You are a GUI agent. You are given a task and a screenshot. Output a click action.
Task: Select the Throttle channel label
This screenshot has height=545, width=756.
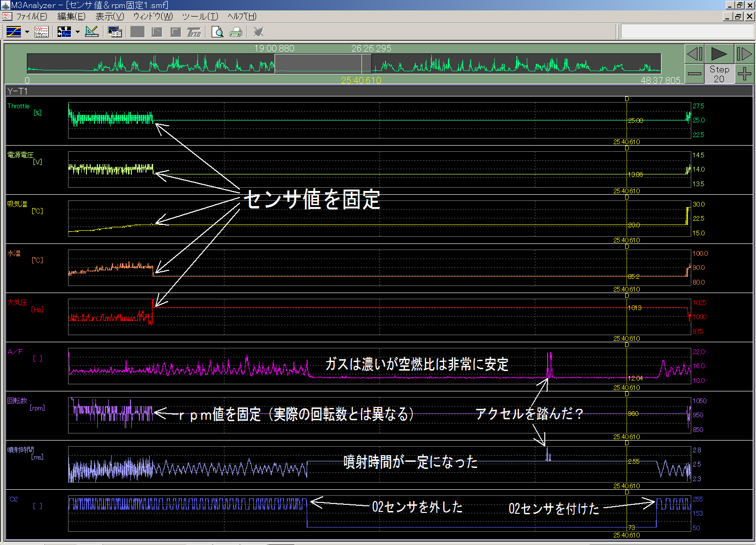point(18,106)
